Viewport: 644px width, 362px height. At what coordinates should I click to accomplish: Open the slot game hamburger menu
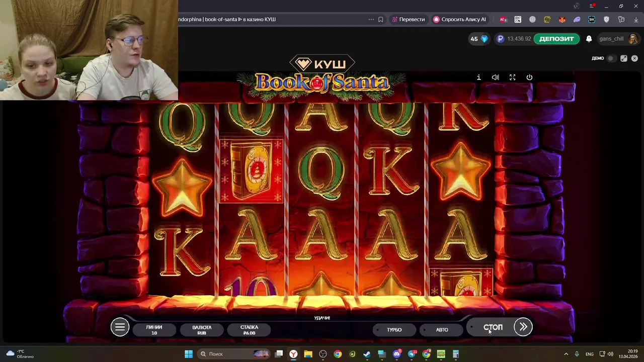pyautogui.click(x=120, y=327)
